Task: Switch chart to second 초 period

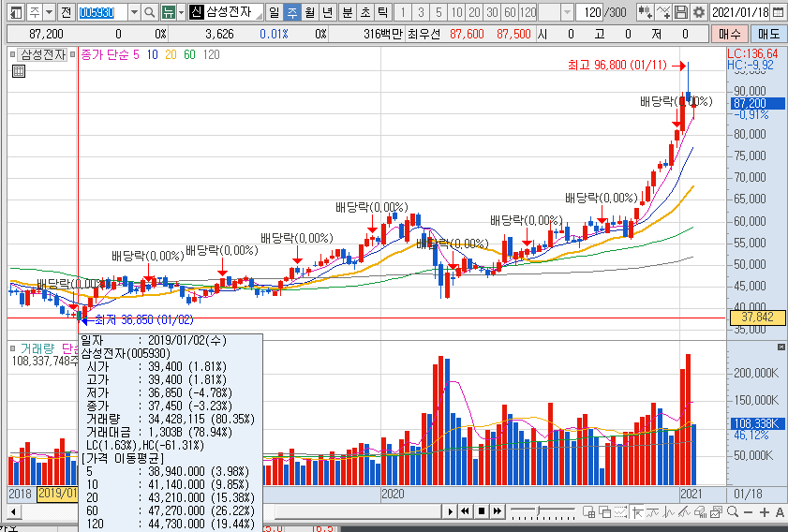Action: point(364,12)
